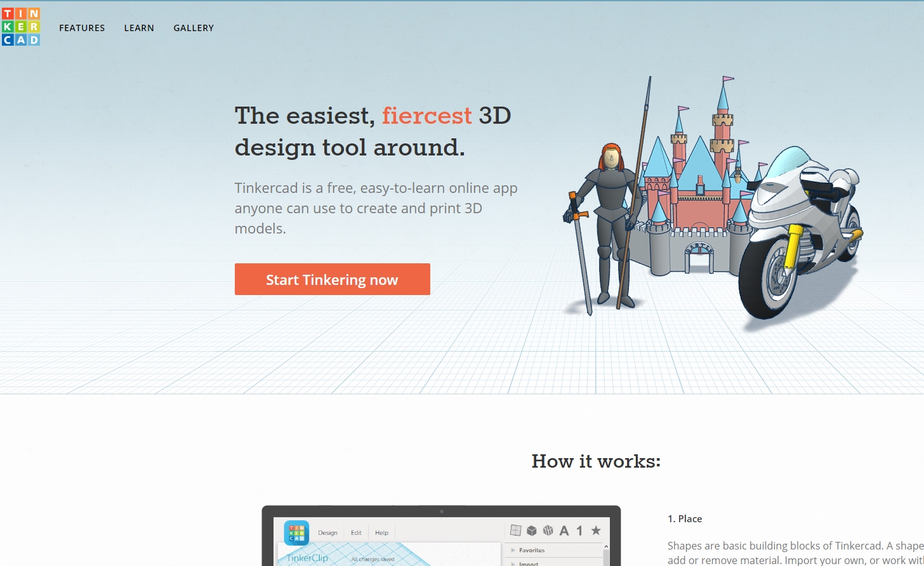
Task: Click the 'design tool around.' headline line
Action: click(350, 147)
